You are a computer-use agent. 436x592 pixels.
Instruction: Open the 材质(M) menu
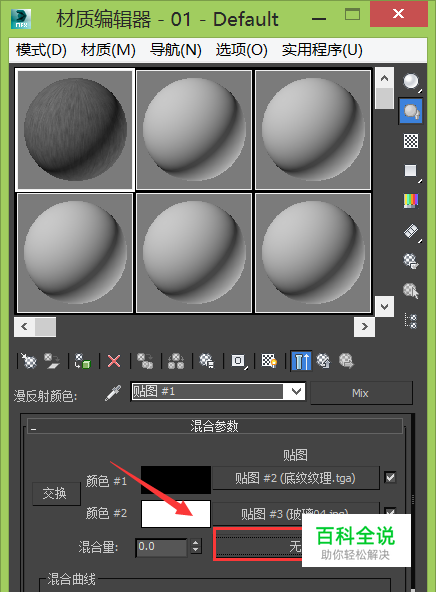pos(108,50)
